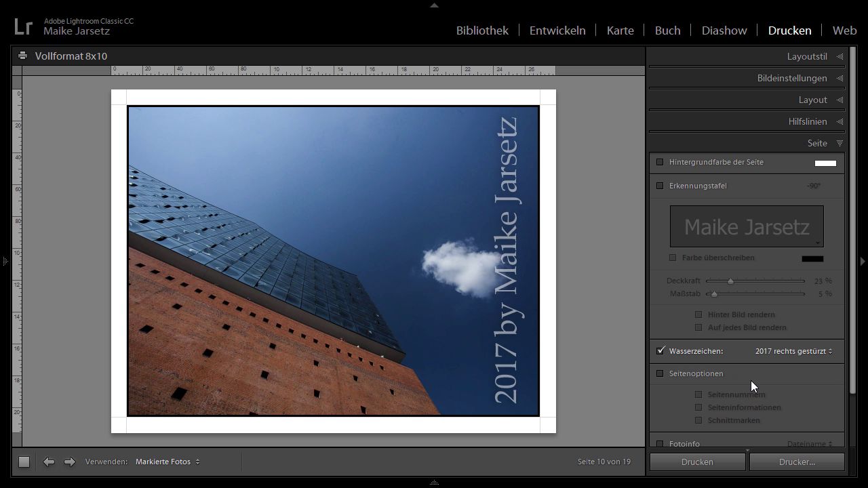Click the Drucken button

697,462
